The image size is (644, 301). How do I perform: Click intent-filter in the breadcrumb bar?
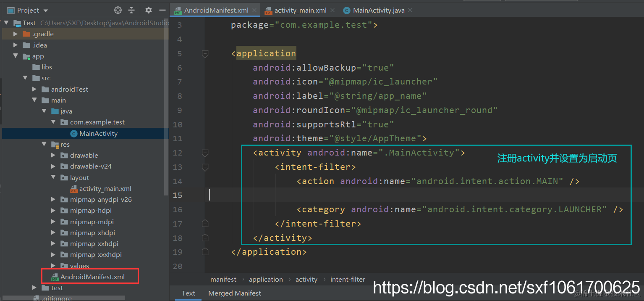348,279
